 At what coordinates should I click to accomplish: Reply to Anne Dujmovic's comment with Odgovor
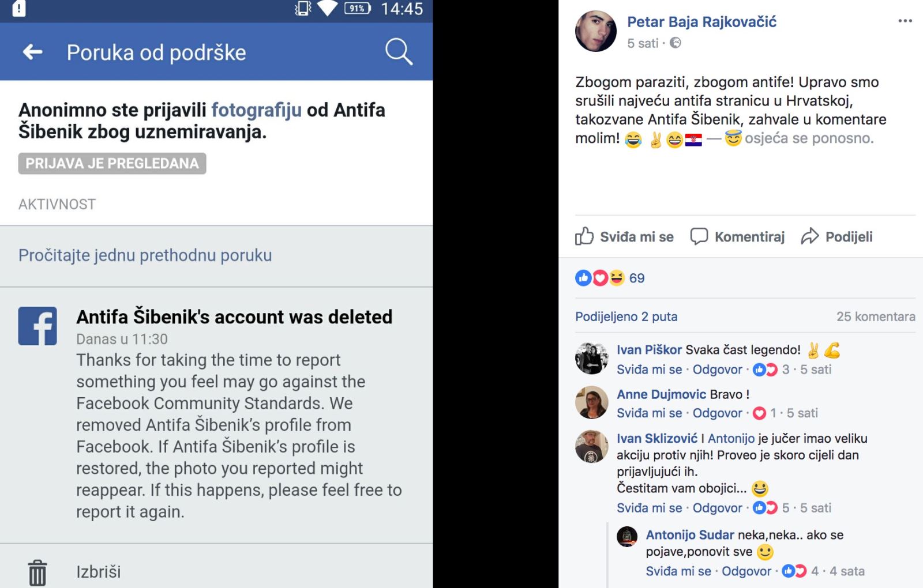tap(717, 413)
